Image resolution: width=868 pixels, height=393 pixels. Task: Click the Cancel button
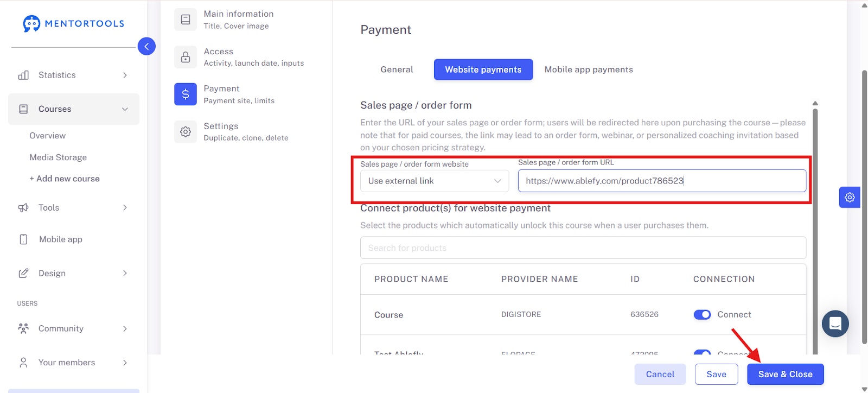[x=660, y=374]
